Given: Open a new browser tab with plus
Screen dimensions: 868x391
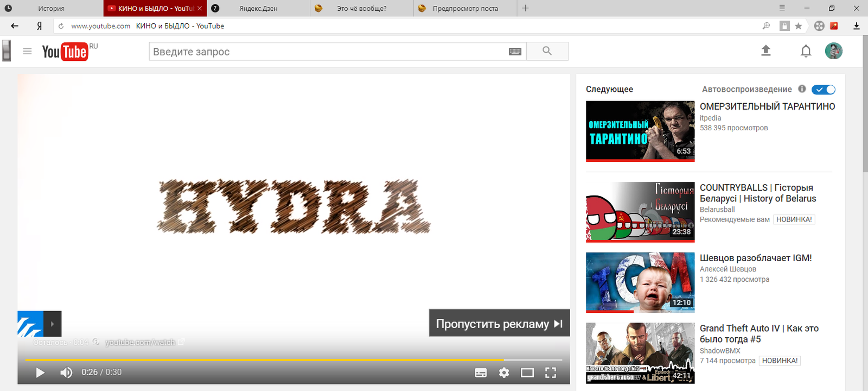Looking at the screenshot, I should [x=525, y=8].
